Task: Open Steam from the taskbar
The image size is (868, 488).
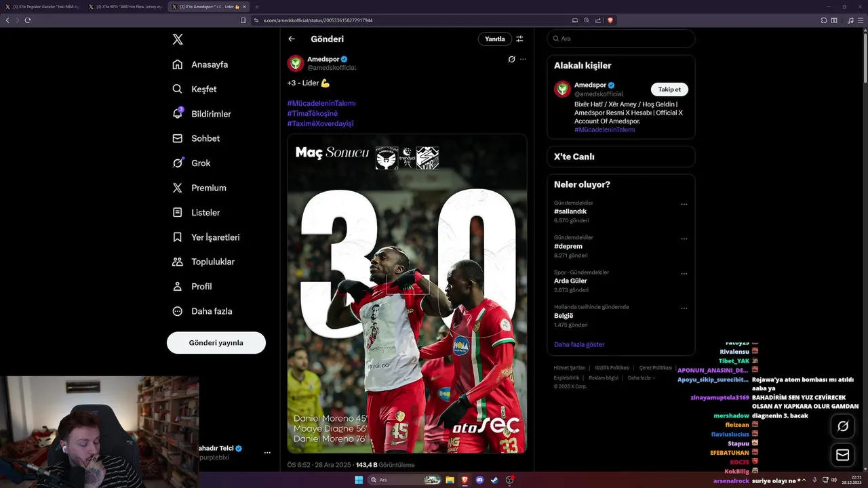Action: 495,480
